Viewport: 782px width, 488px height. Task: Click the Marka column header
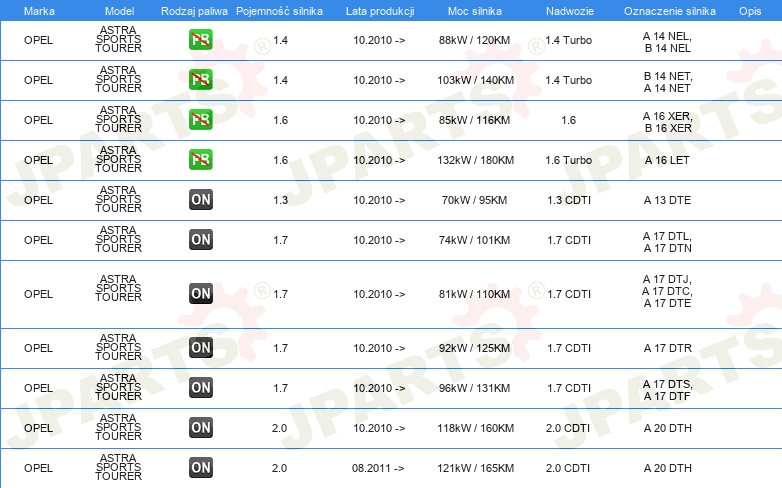(39, 11)
